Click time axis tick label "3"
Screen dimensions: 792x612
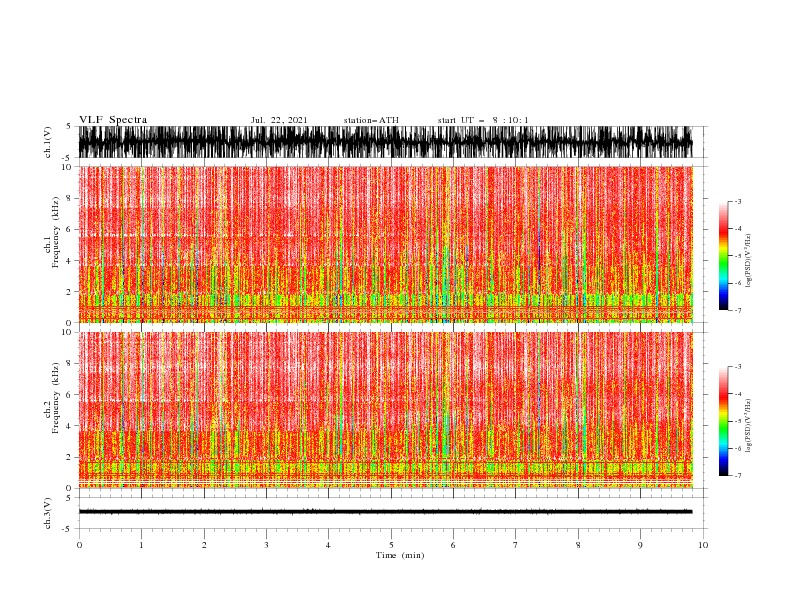point(266,545)
